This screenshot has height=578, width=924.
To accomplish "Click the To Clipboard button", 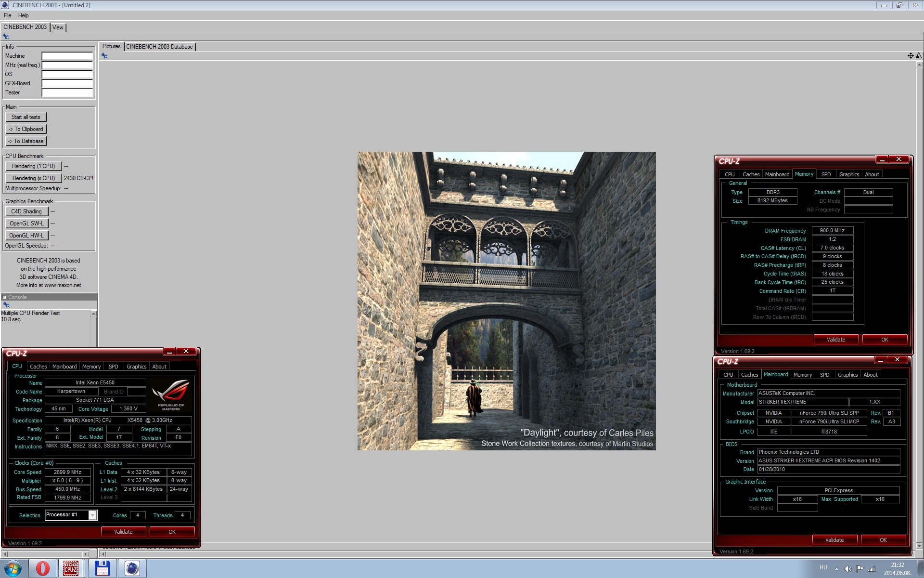I will pos(26,129).
